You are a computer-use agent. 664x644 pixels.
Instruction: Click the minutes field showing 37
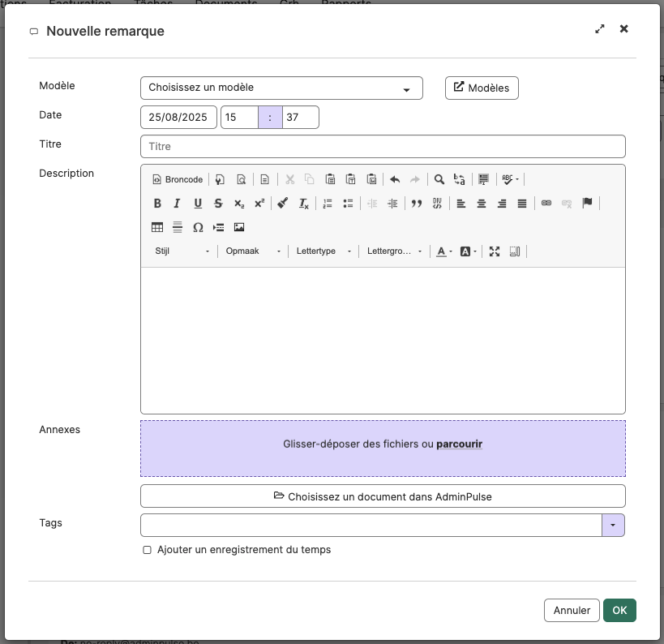300,118
